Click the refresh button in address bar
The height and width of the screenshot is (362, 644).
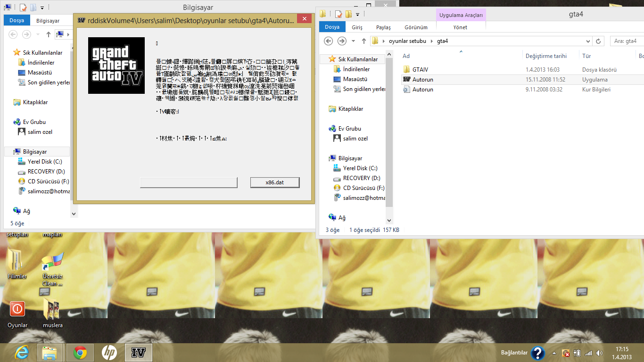(x=599, y=41)
